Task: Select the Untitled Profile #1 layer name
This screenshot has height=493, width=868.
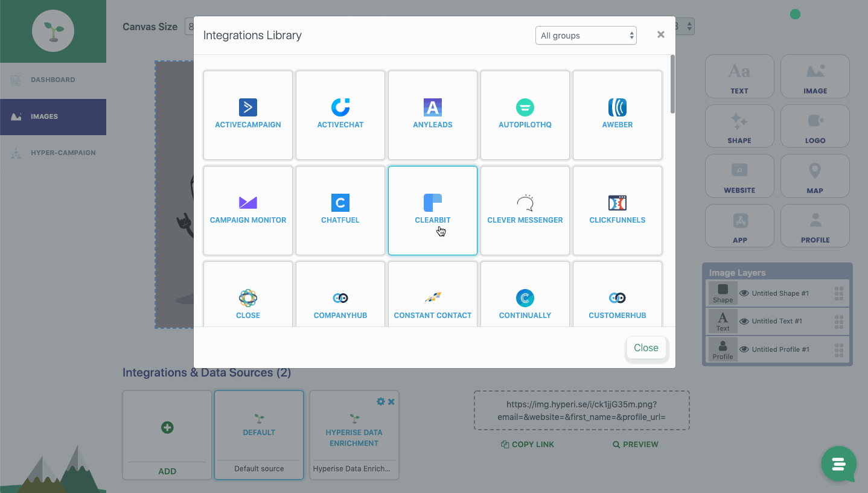Action: point(781,349)
